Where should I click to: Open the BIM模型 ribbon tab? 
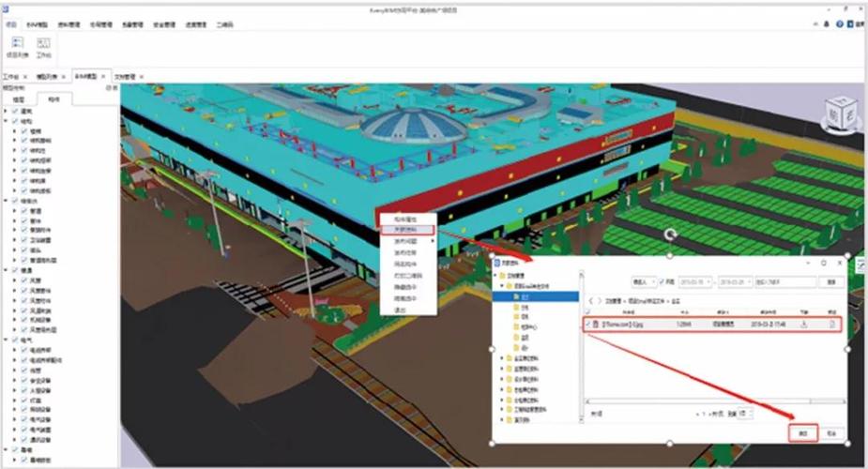[38, 24]
